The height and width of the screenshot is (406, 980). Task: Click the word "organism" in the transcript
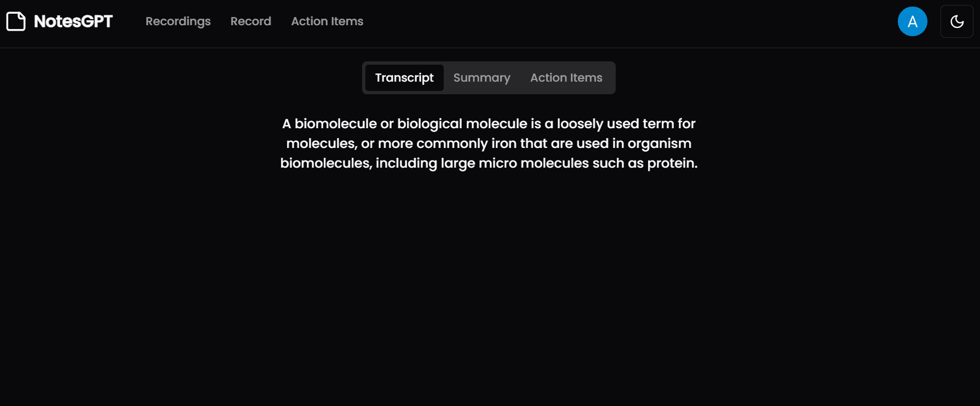tap(660, 144)
